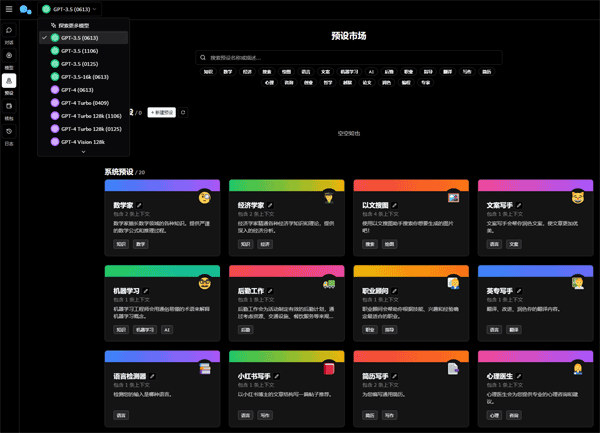Open the 以文搜图 preset card title
Viewport: 600px width, 433px height.
(375, 205)
